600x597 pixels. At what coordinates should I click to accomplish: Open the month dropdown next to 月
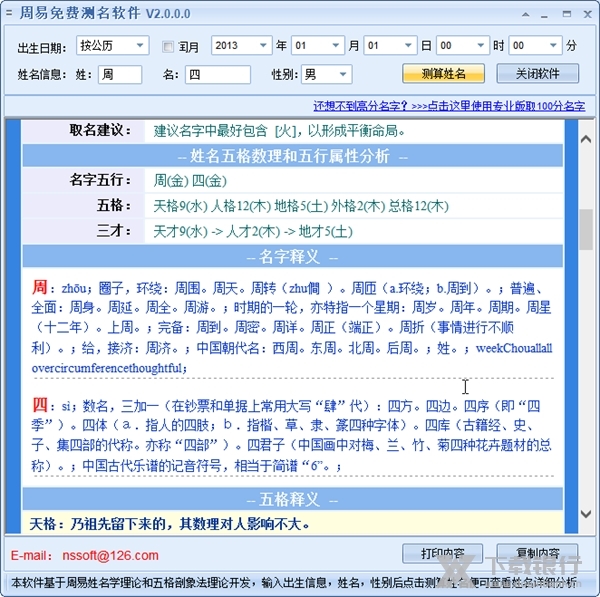(x=317, y=46)
